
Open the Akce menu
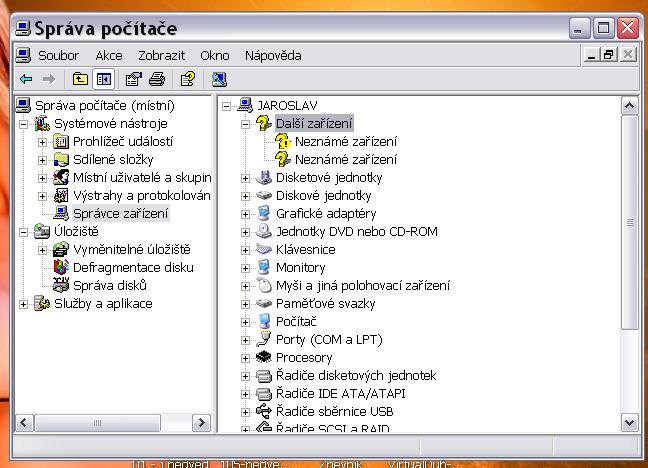(109, 55)
